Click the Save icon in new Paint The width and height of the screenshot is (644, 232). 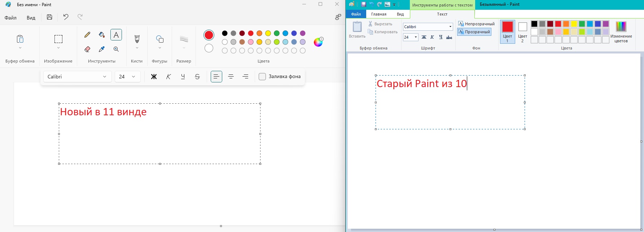pos(49,17)
